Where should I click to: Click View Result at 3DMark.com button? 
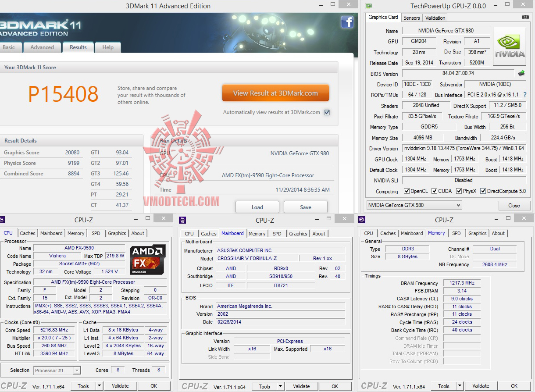pos(275,93)
